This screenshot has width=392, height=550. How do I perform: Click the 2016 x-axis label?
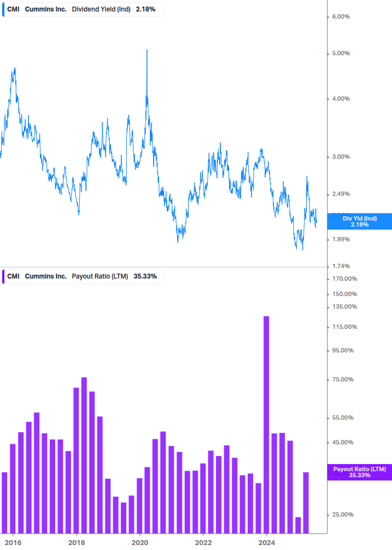pos(13,543)
